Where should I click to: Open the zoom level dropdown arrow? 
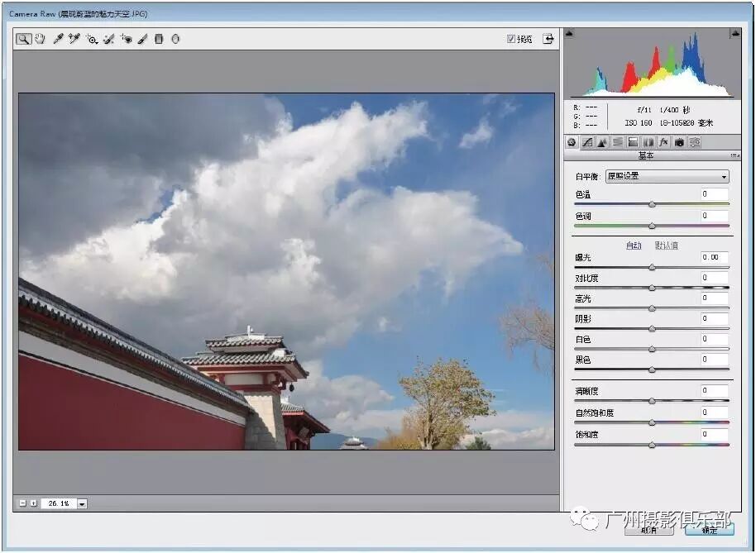[x=82, y=503]
